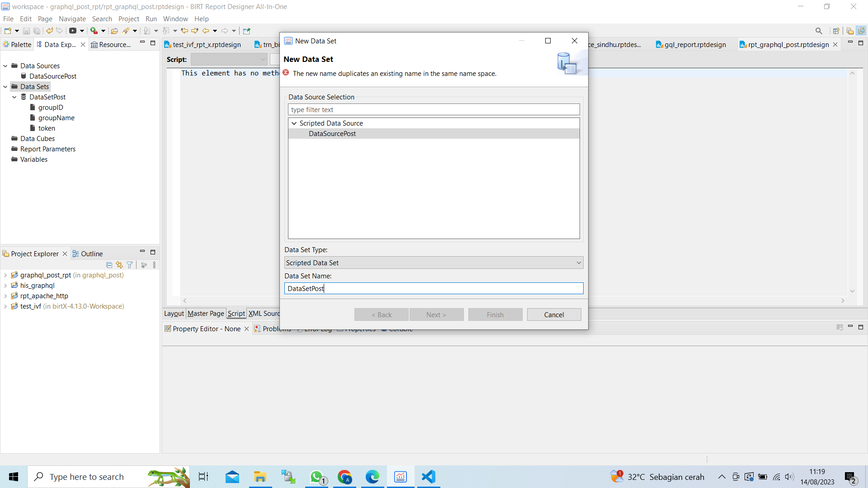Collapse the DataSetPost node in Data Explorer
The width and height of the screenshot is (868, 488).
[x=14, y=97]
